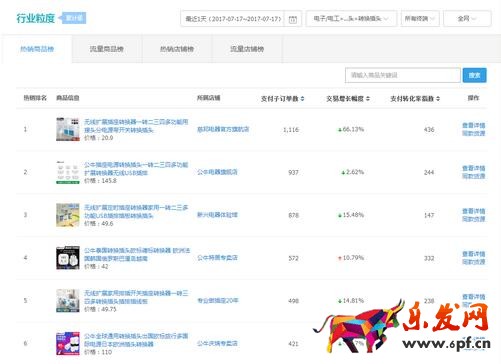Click the 14.81% growth value
The height and width of the screenshot is (364, 501).
point(351,301)
